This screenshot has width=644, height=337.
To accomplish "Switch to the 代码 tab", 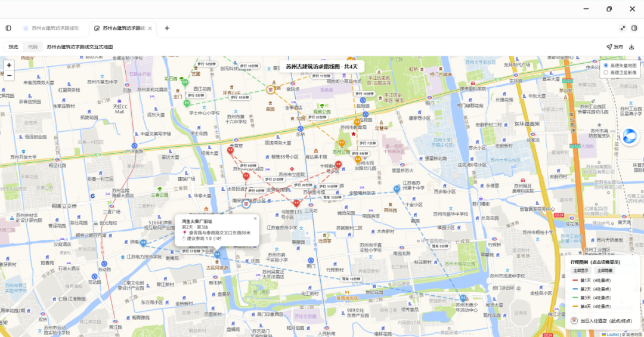I will [33, 47].
